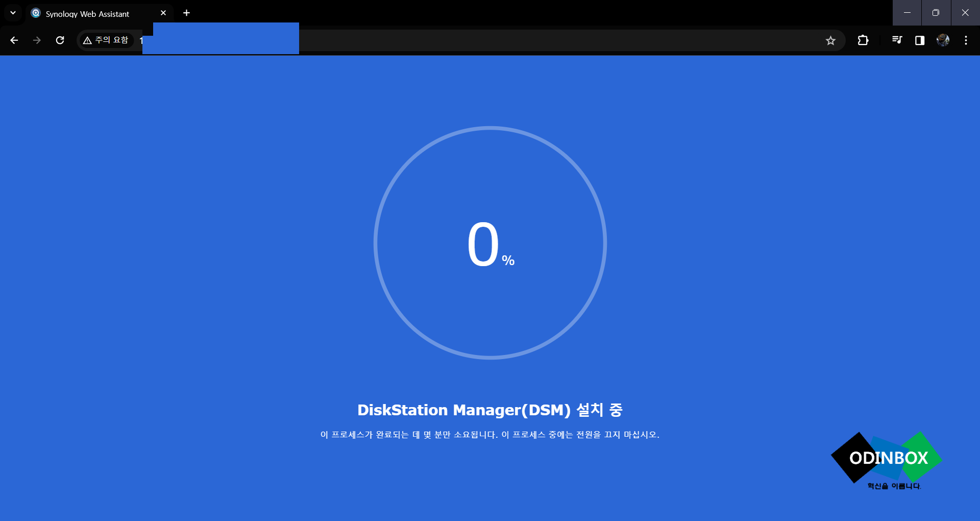Toggle the browser side panel
The image size is (980, 521).
tap(920, 40)
